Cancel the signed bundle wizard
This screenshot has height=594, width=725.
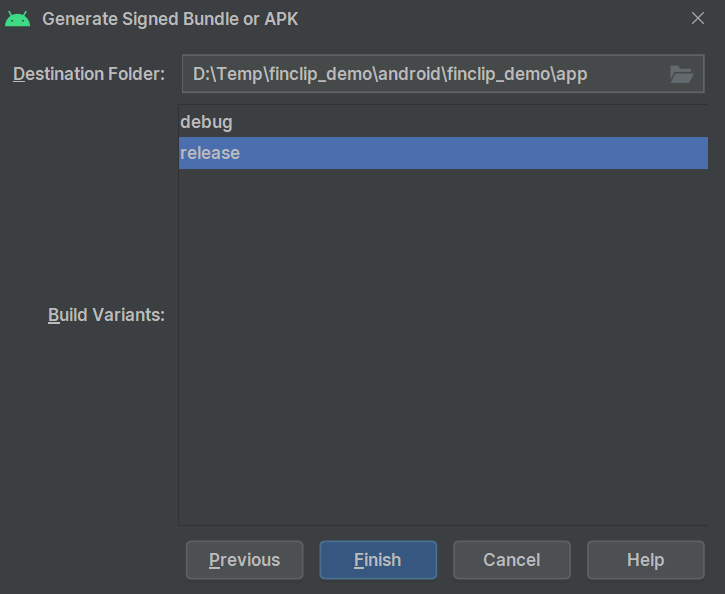click(512, 560)
